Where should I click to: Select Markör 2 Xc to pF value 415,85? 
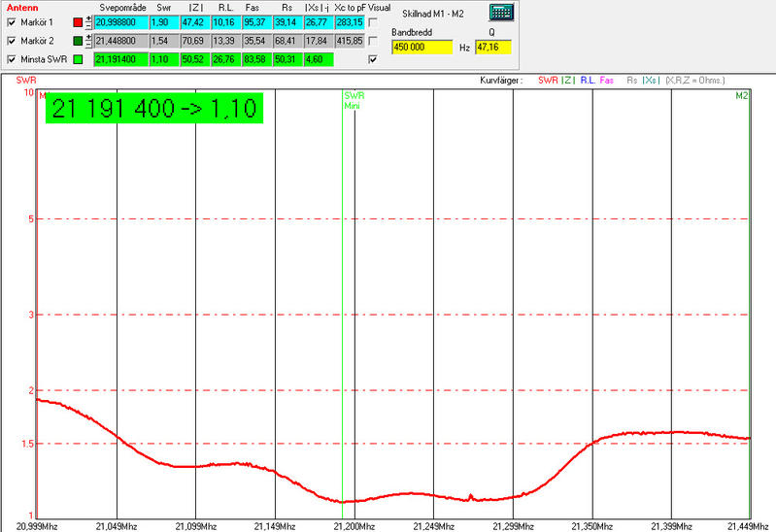350,41
